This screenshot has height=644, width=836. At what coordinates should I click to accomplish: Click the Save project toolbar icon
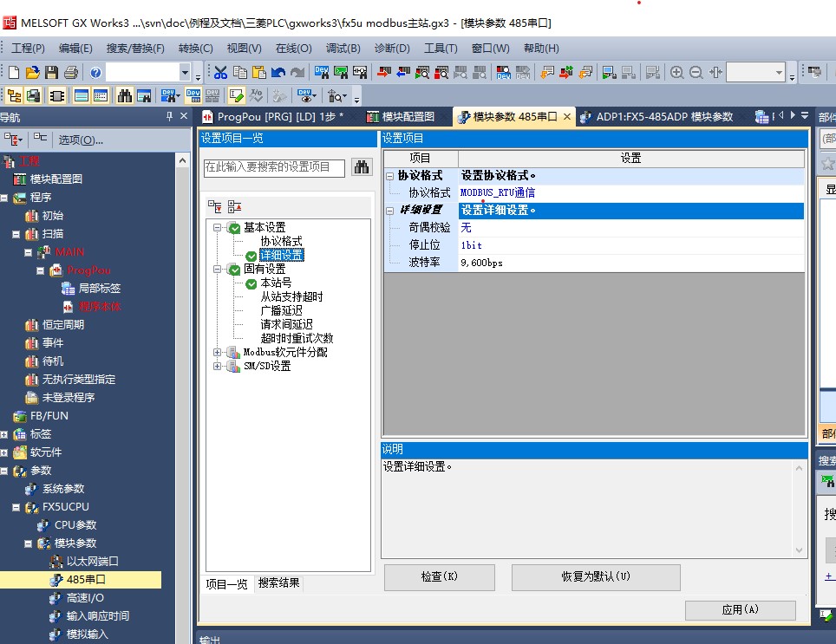51,73
